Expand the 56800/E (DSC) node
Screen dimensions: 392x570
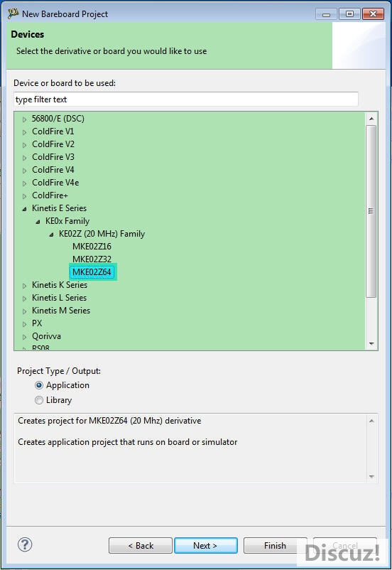[x=25, y=119]
